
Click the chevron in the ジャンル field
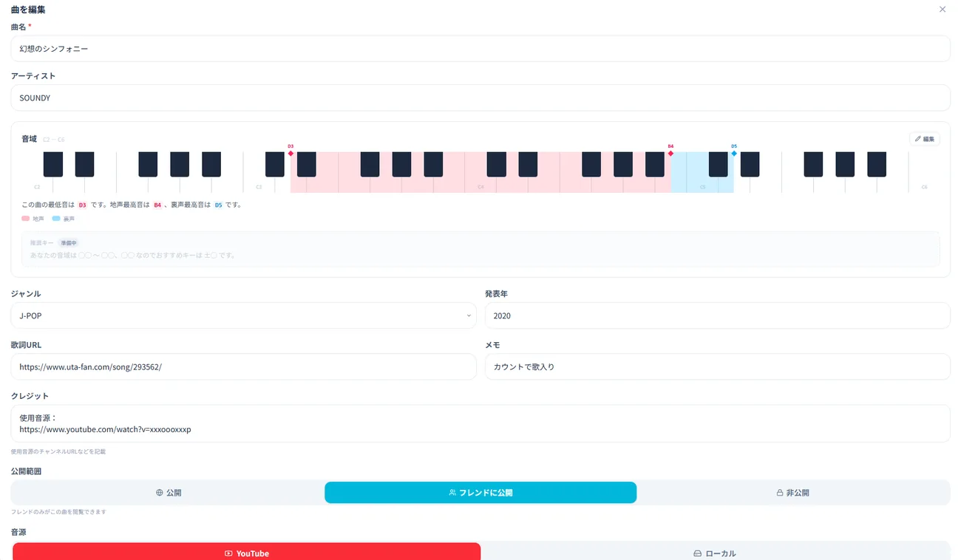[x=469, y=316]
